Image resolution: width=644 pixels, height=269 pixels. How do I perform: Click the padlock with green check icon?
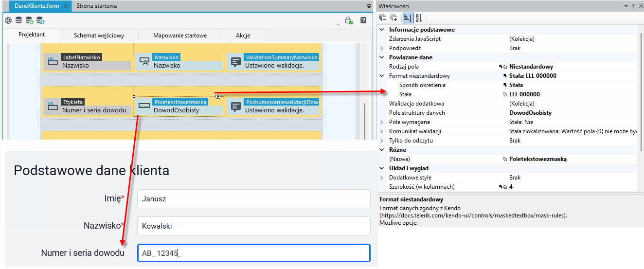348,20
